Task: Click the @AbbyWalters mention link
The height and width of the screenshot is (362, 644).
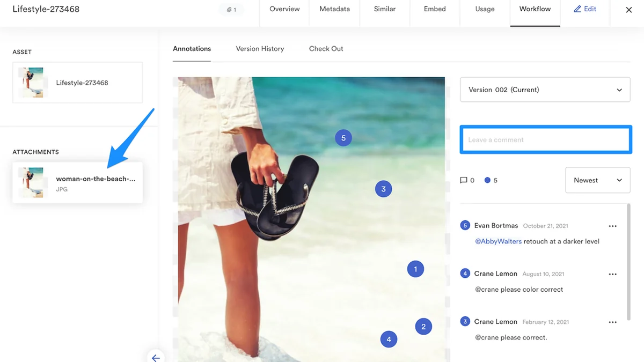Action: coord(499,241)
